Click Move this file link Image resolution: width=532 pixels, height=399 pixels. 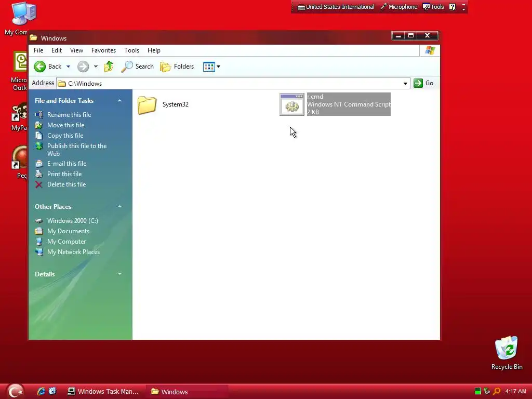pyautogui.click(x=65, y=125)
